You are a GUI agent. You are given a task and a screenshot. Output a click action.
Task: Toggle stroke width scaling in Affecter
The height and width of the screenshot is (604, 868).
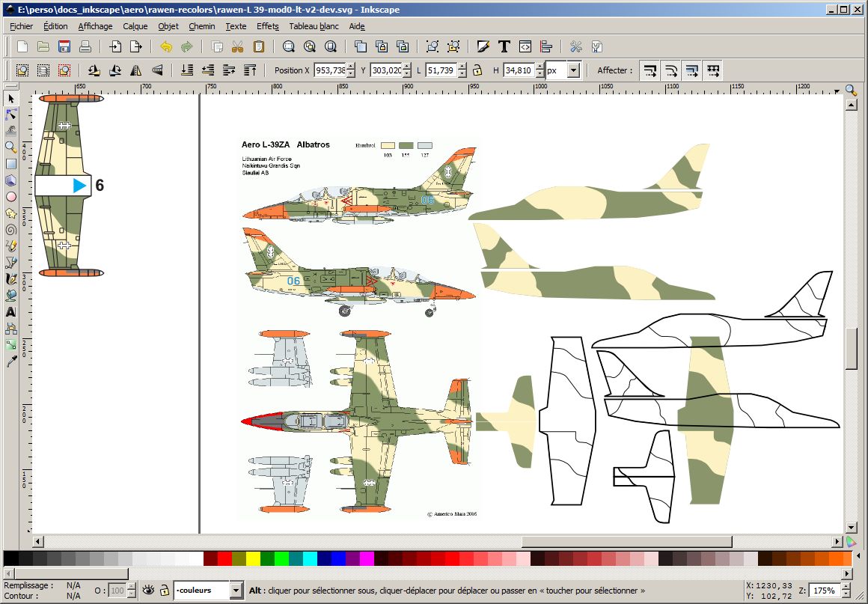click(x=650, y=70)
